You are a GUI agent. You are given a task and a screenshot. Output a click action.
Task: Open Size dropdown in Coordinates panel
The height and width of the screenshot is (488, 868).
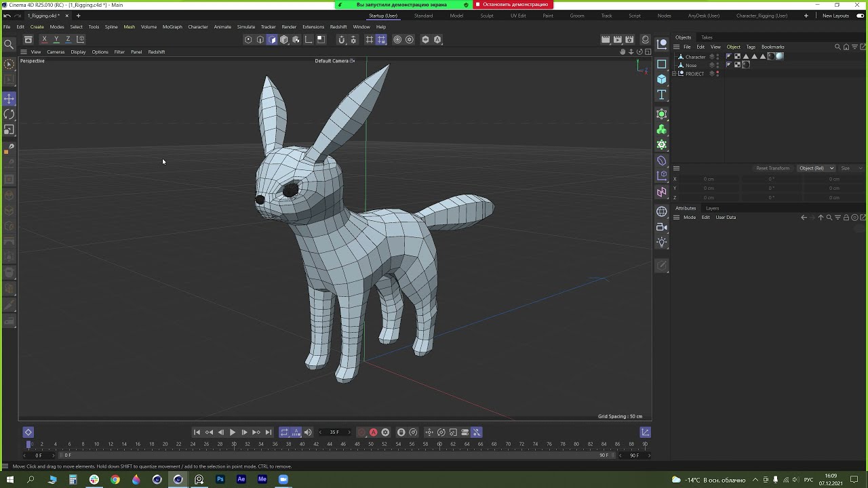click(852, 168)
